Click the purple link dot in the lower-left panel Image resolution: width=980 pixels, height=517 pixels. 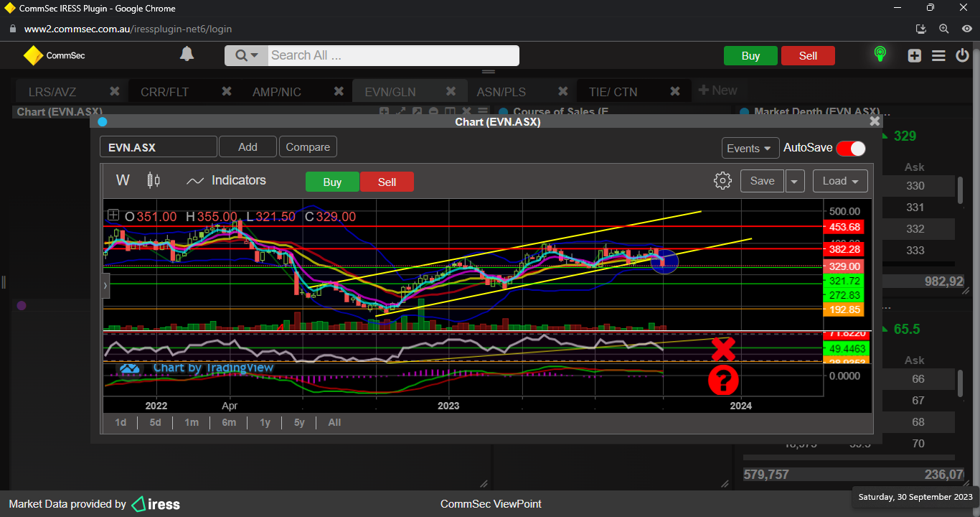pos(22,305)
